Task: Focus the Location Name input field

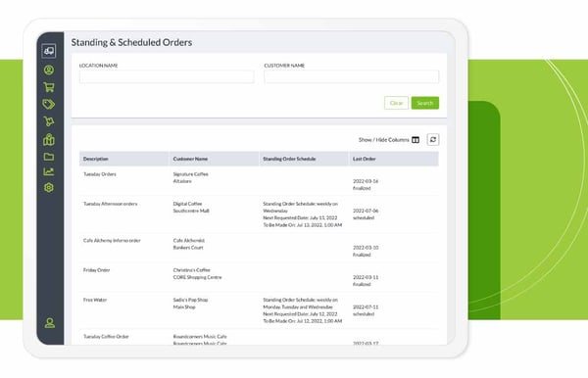Action: click(167, 76)
